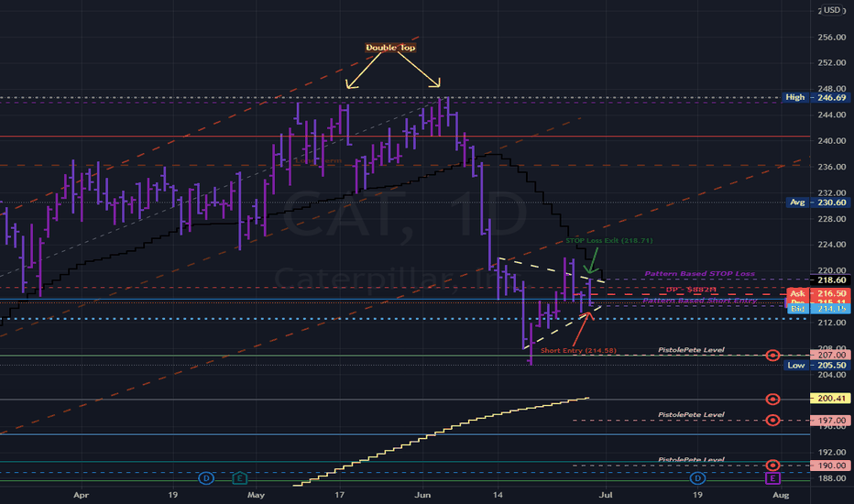This screenshot has height=504, width=854.
Task: Select the red DP dollar-amount label
Action: pyautogui.click(x=691, y=290)
